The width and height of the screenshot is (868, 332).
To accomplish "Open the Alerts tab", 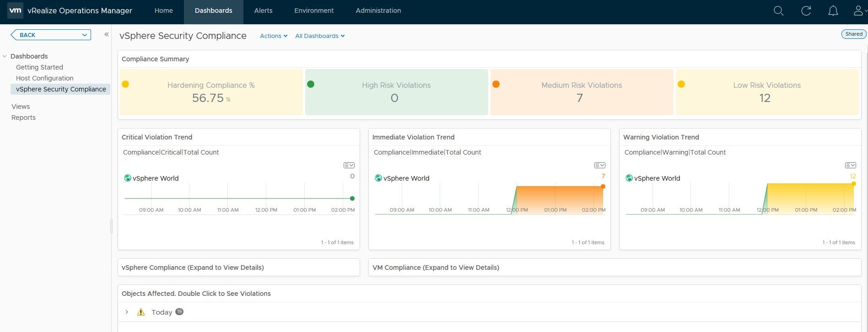I will 264,11.
